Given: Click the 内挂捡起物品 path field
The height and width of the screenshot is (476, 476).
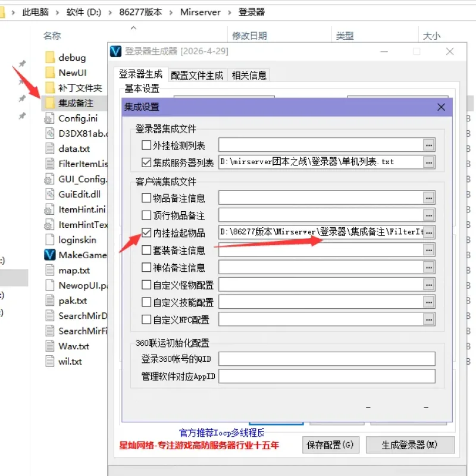Looking at the screenshot, I should [x=321, y=233].
